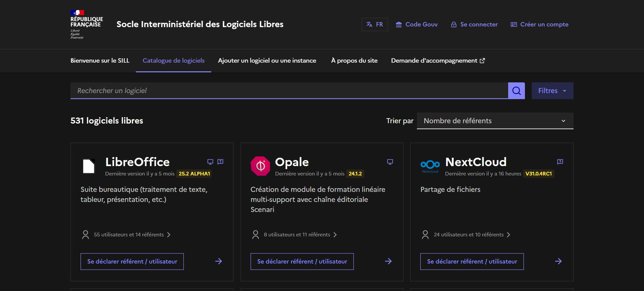Click the magnifier search button
The image size is (644, 291).
(517, 91)
